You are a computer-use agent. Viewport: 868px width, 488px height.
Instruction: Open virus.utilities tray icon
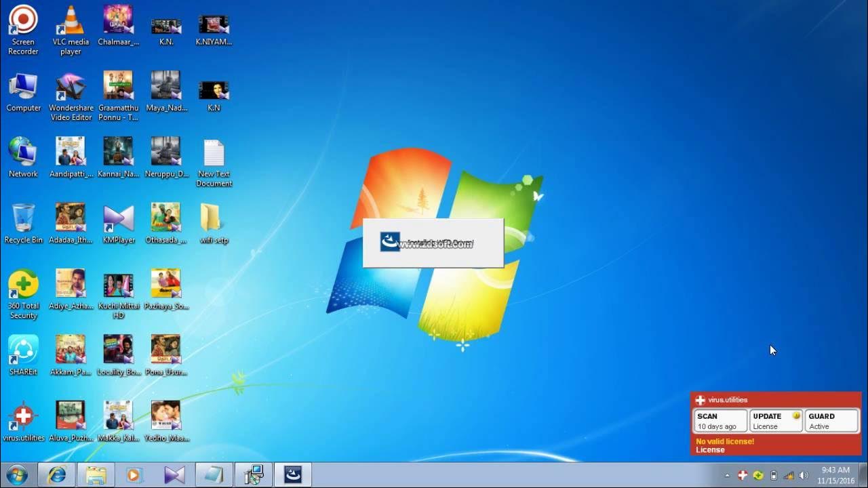743,476
